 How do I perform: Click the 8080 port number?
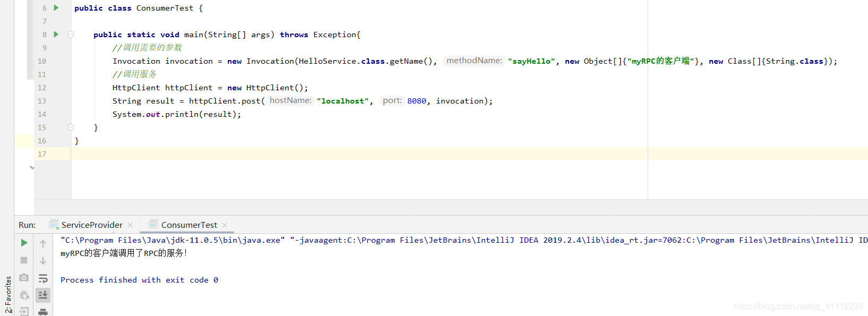[417, 101]
